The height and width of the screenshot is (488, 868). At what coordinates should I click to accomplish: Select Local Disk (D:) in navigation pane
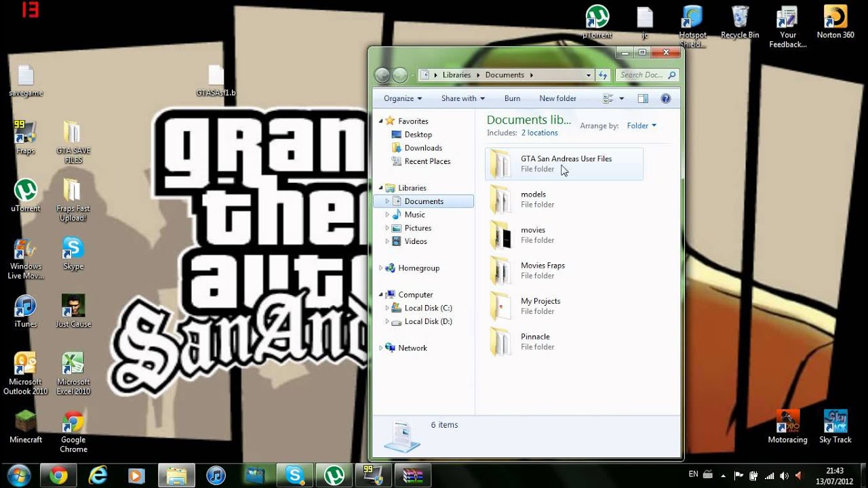(428, 321)
